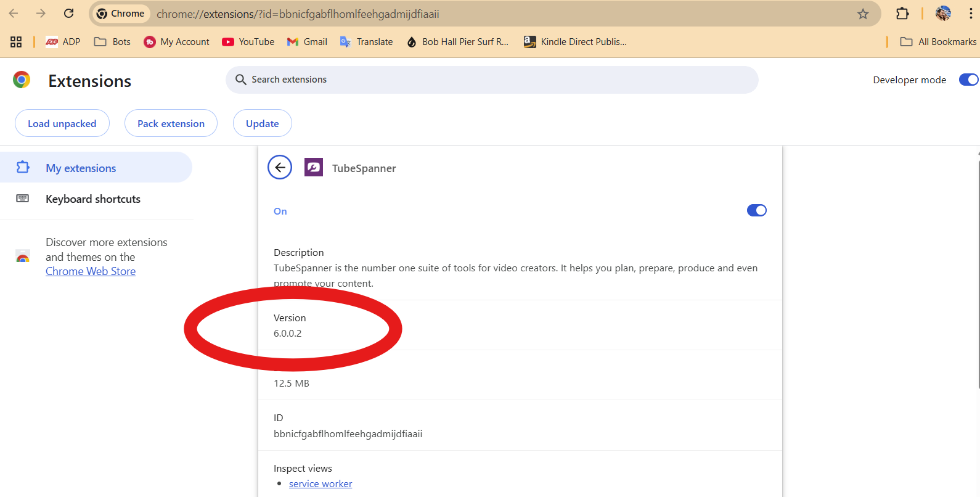This screenshot has width=980, height=497.
Task: Open Chrome Web Store link
Action: pos(91,271)
